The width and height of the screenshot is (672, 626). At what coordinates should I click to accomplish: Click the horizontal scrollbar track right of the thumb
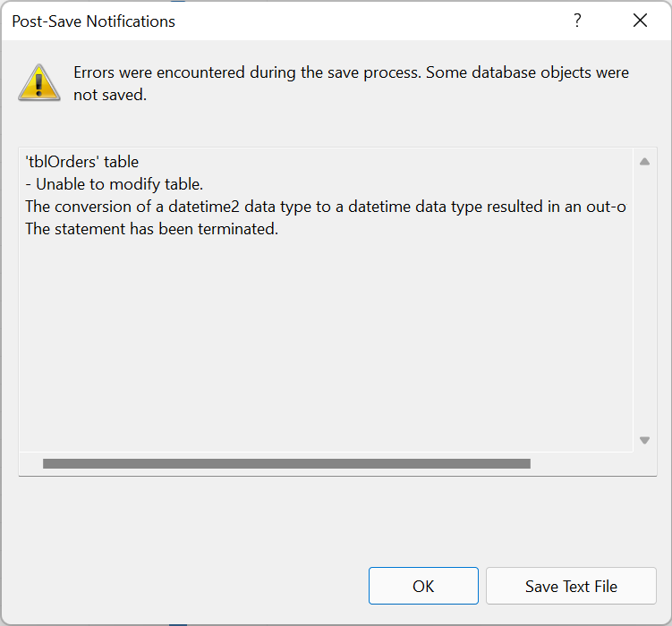click(x=582, y=464)
